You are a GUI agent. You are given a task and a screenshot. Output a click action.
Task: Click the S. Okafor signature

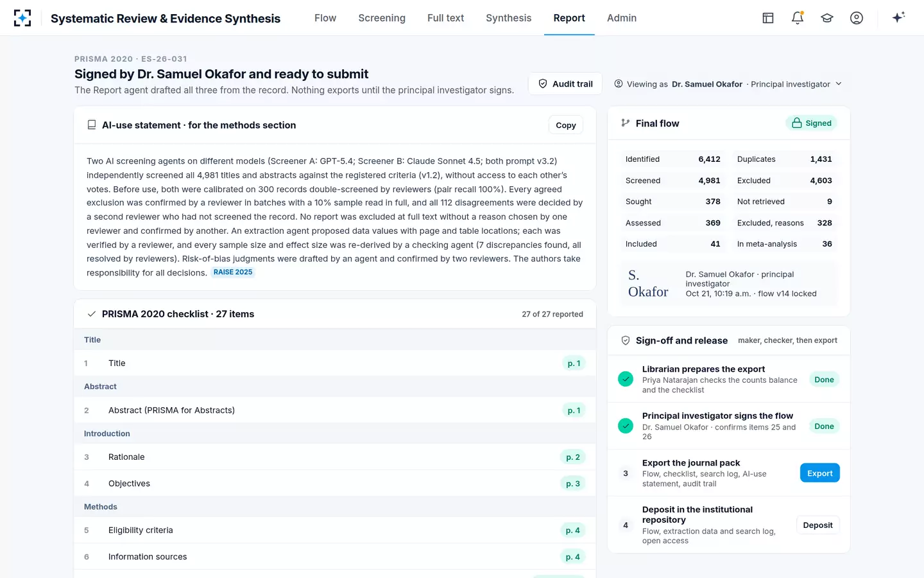(648, 284)
